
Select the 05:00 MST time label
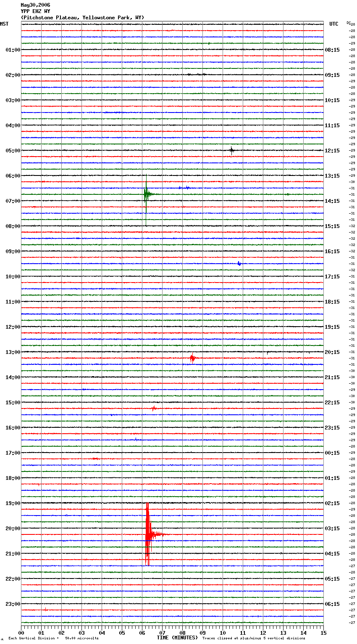[x=13, y=151]
